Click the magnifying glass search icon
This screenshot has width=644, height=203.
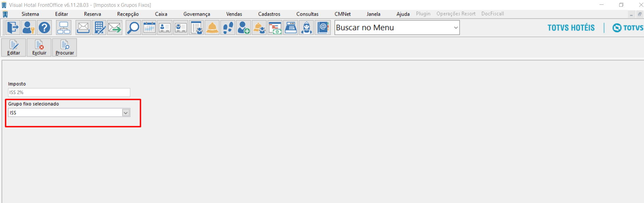coord(133,28)
